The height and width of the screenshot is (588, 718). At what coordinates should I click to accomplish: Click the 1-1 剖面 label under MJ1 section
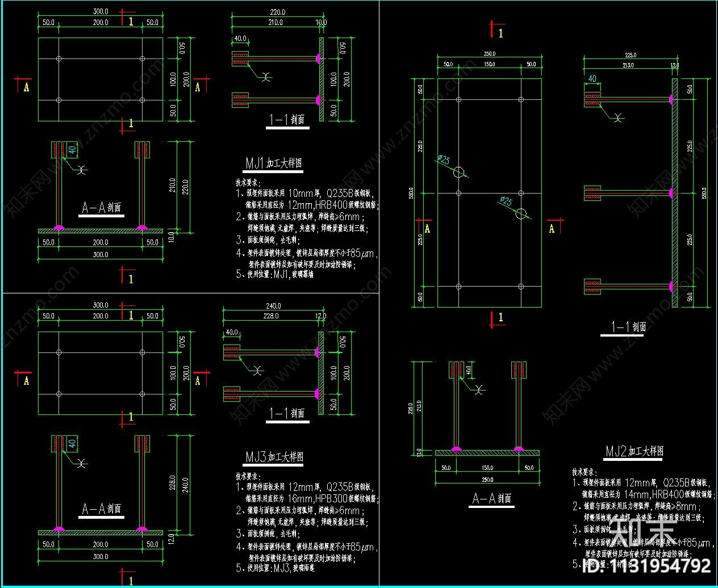pos(287,120)
